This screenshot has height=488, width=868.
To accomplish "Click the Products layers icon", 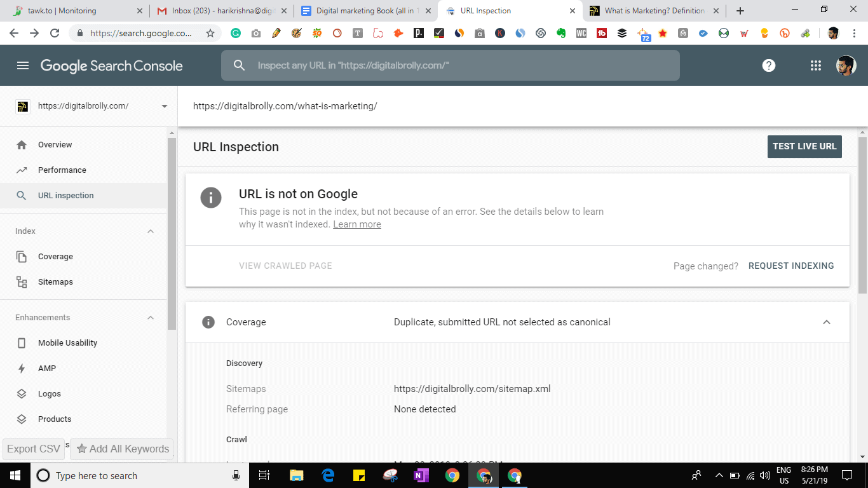I will click(x=22, y=419).
